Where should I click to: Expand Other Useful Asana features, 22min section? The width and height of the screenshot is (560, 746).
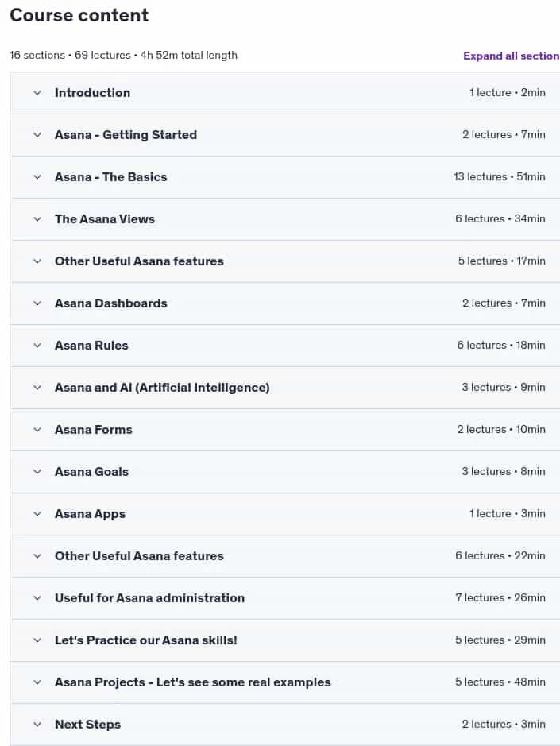(x=285, y=556)
